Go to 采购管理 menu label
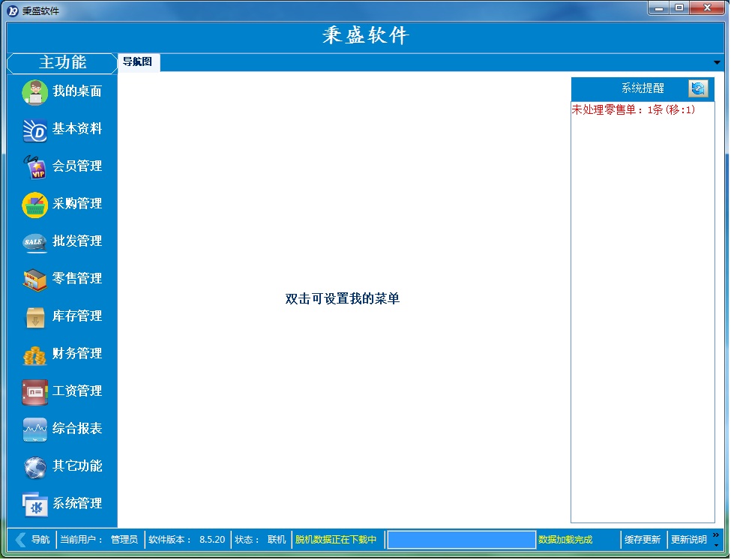731x560 pixels. [x=77, y=204]
